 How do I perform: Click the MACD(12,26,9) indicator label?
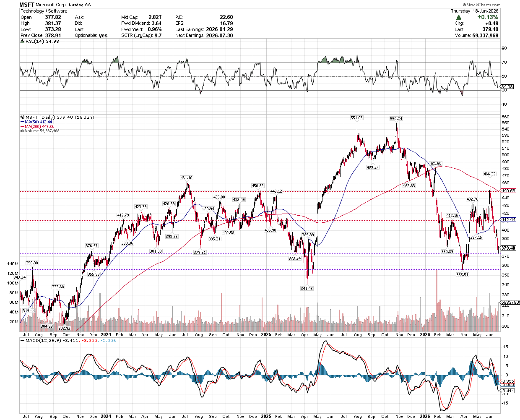68,340
